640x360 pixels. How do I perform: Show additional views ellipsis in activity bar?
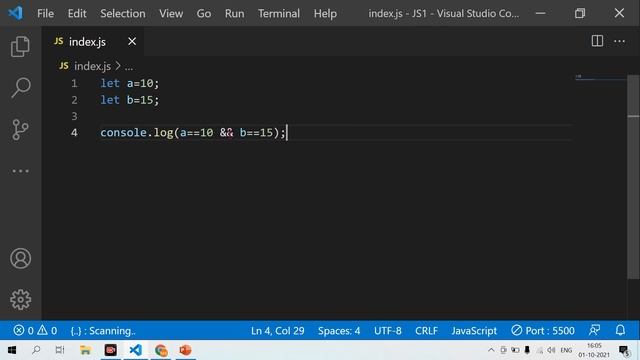pos(20,171)
